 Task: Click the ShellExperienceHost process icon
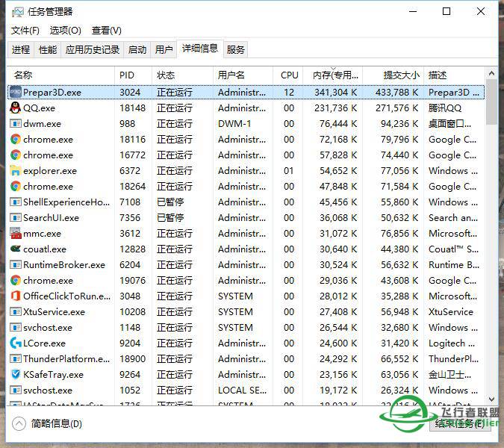(x=16, y=202)
